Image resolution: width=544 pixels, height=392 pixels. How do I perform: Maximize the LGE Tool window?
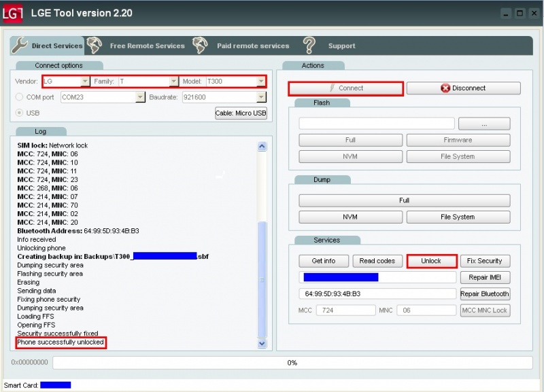[x=520, y=14]
